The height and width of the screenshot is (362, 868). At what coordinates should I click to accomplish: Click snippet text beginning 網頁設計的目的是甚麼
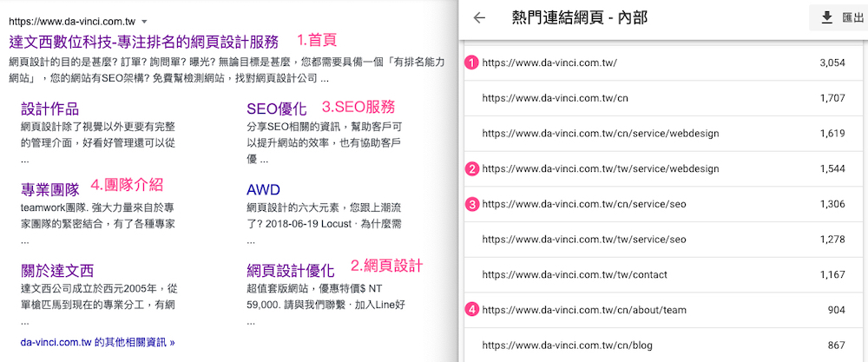(227, 70)
